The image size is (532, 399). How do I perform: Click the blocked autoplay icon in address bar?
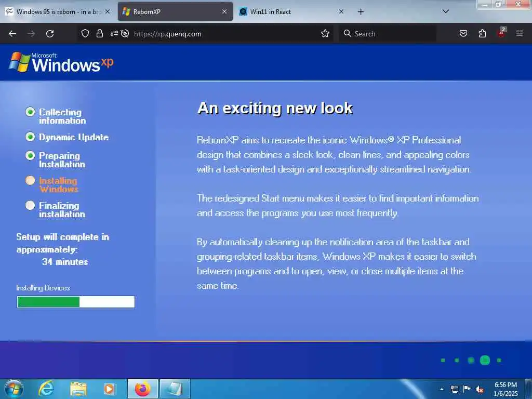pos(125,33)
